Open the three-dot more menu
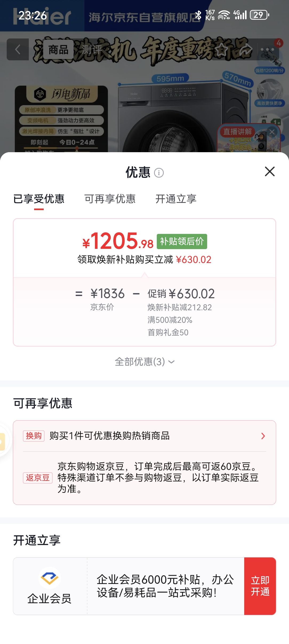Image resolution: width=289 pixels, height=644 pixels. pos(267,50)
